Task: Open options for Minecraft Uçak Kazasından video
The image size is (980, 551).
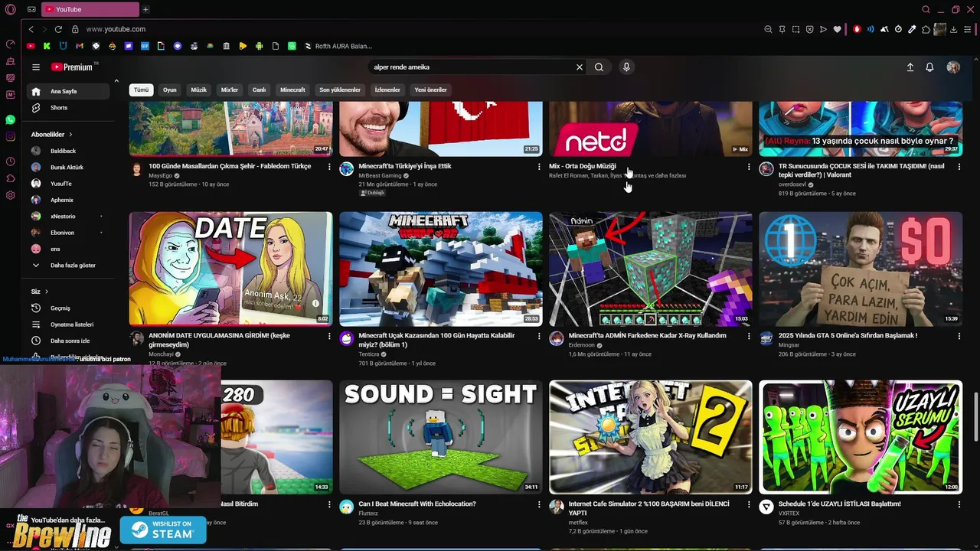Action: [x=539, y=336]
